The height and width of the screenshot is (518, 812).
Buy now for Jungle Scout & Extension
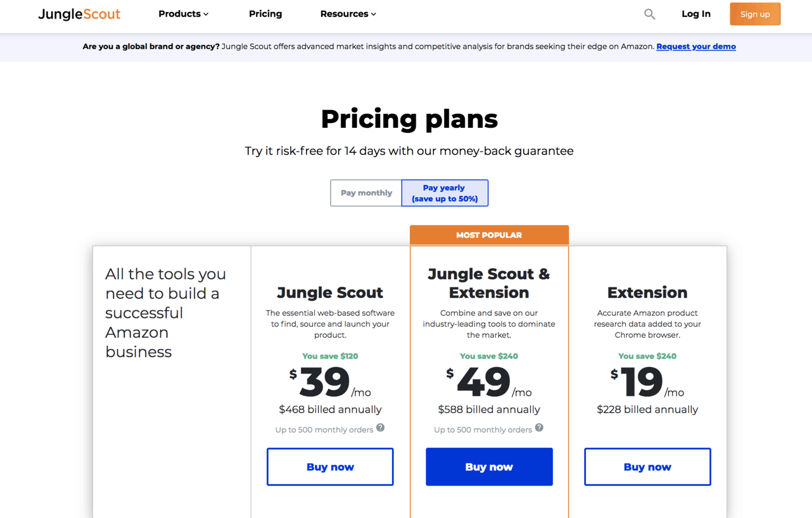(489, 467)
